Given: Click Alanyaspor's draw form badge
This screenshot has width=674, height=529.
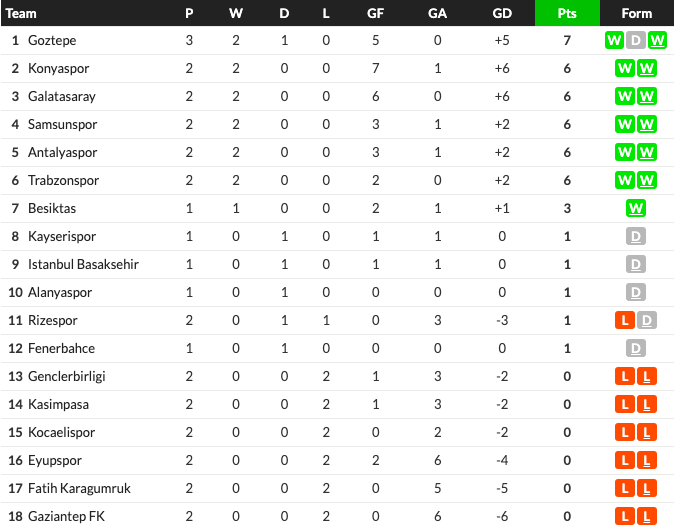Looking at the screenshot, I should click(x=636, y=292).
